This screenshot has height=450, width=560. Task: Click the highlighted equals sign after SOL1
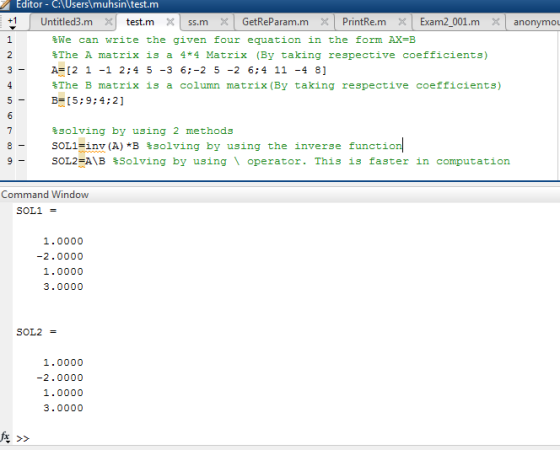(x=82, y=146)
